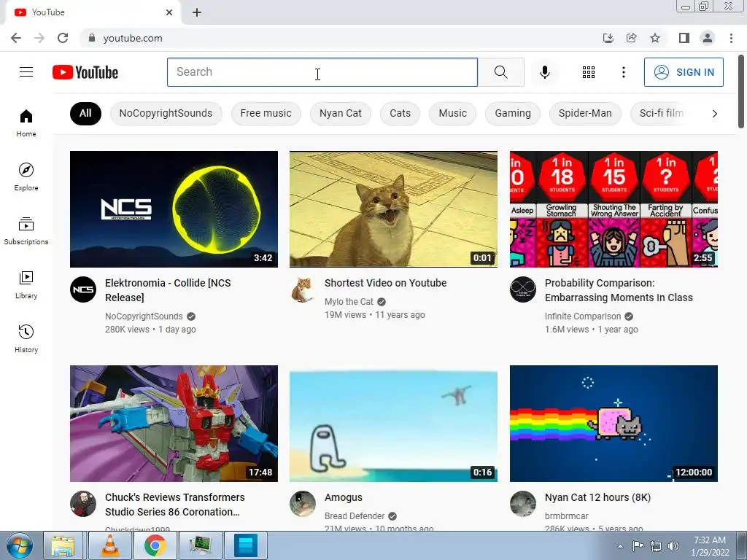Open Chrome's three-dot menu
The height and width of the screenshot is (560, 747).
pyautogui.click(x=731, y=38)
